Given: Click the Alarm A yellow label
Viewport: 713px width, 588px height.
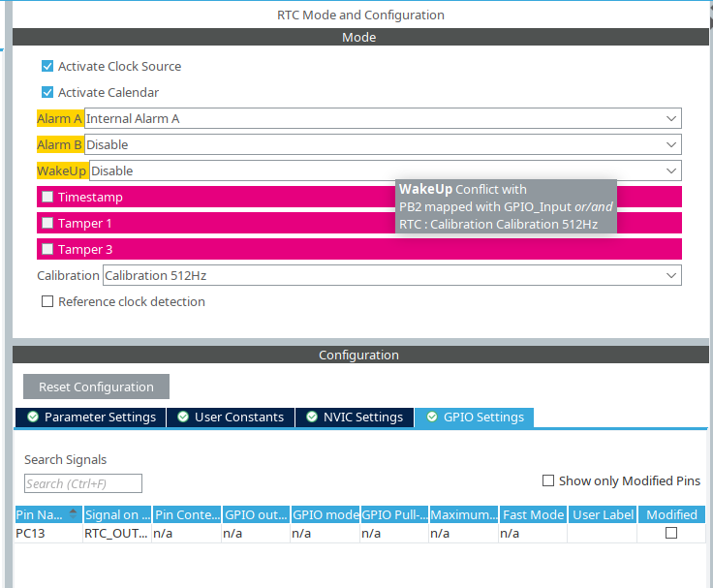Looking at the screenshot, I should pyautogui.click(x=59, y=119).
